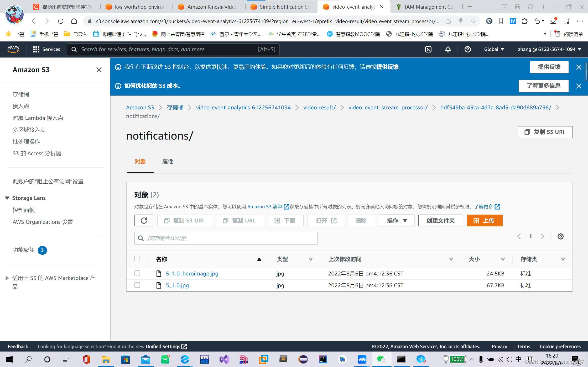This screenshot has height=367, width=588.
Task: Open AWS CloudShell icon in header
Action: coord(428,49)
